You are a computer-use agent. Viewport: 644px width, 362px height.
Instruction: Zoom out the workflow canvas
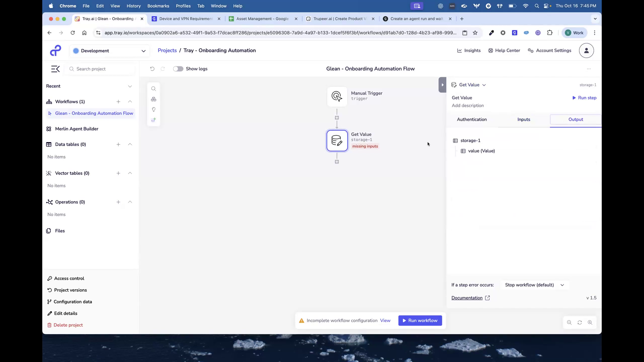pos(569,323)
